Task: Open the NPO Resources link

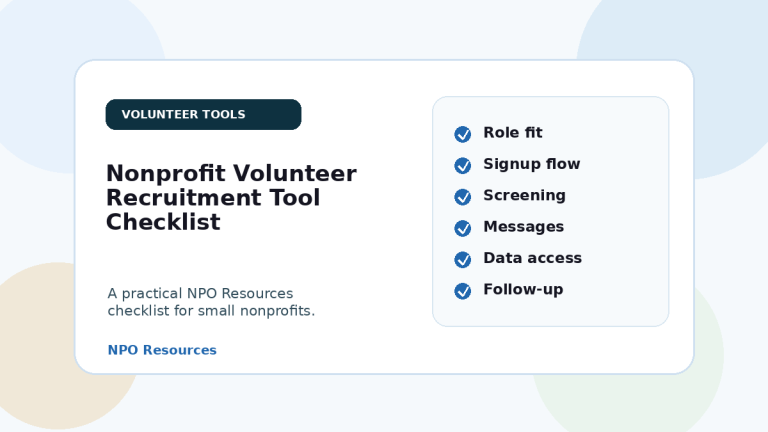Action: tap(162, 350)
